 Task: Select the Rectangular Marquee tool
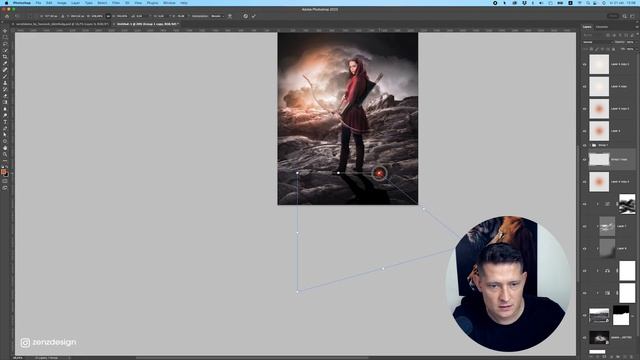point(5,38)
